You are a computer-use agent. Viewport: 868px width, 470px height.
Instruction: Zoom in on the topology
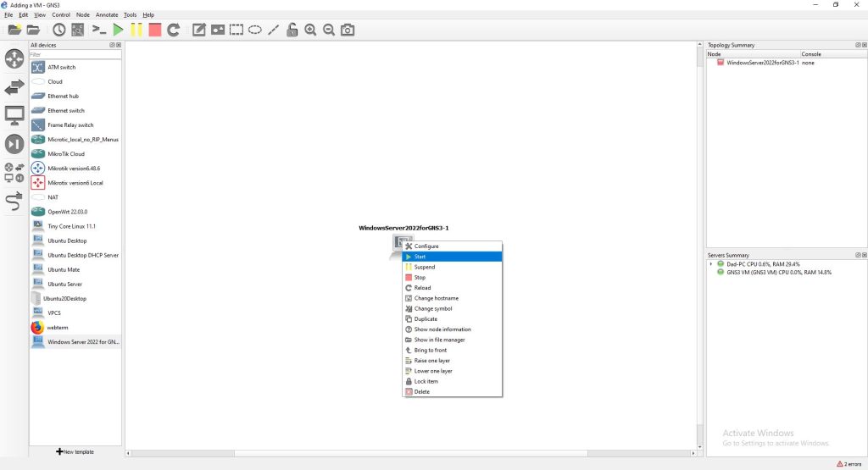(x=310, y=30)
